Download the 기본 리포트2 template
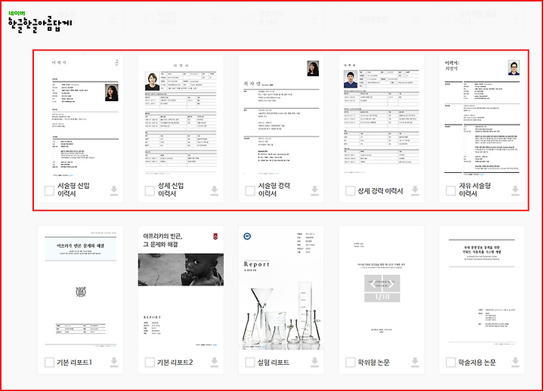 pos(215,362)
